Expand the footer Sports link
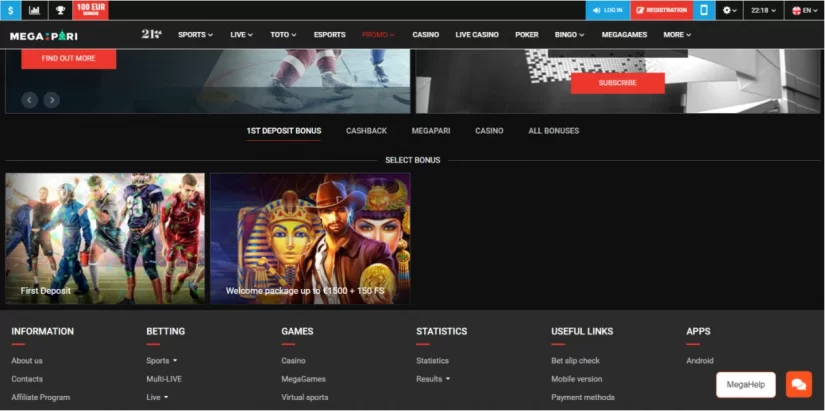Screen dimensions: 825x411 (x=162, y=360)
